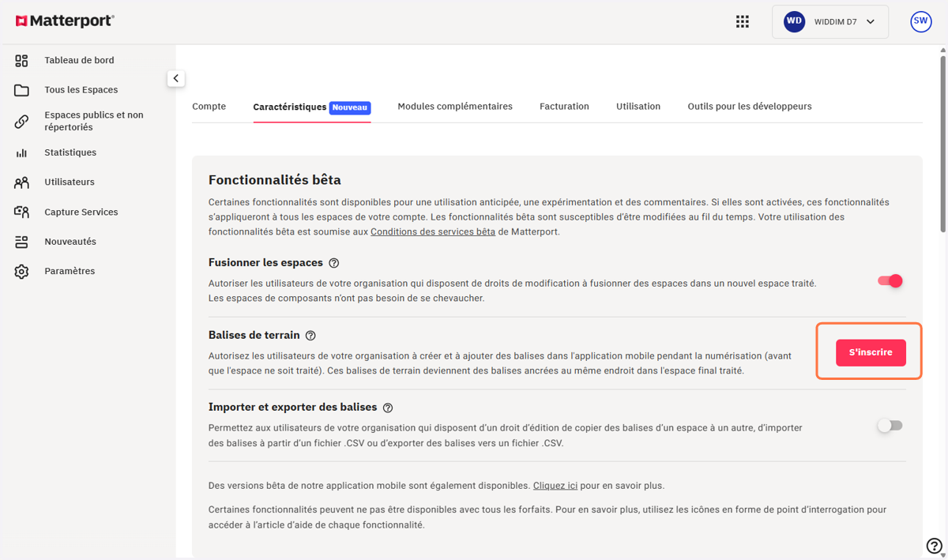Image resolution: width=948 pixels, height=560 pixels.
Task: Open the Nouveautés section
Action: [70, 242]
